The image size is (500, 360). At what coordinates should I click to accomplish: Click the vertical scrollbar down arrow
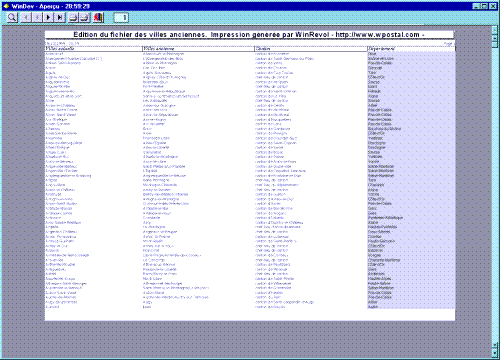coord(495,353)
